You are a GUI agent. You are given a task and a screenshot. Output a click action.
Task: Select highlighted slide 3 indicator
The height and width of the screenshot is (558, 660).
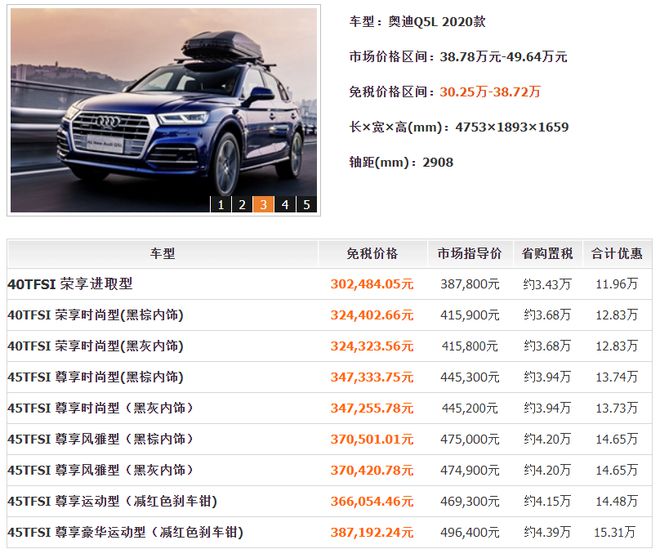click(263, 205)
